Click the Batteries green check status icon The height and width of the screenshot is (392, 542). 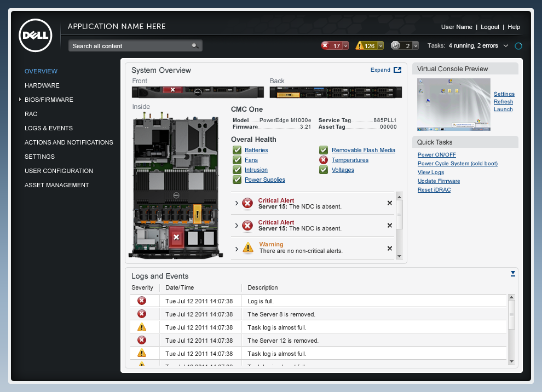tap(237, 150)
